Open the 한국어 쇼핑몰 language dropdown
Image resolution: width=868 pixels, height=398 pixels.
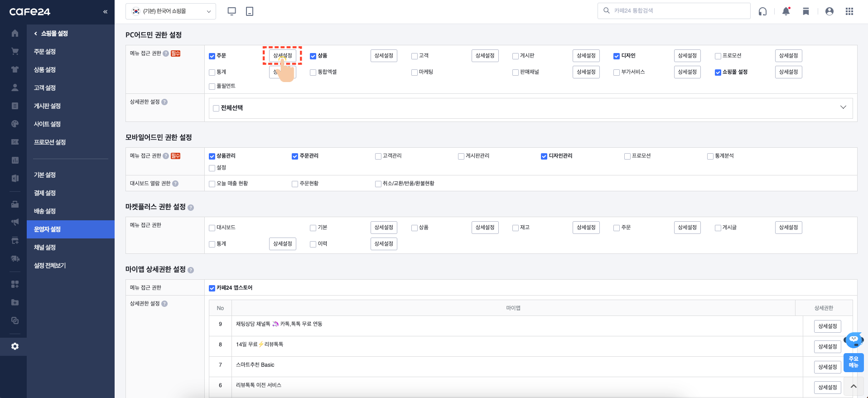[x=171, y=11]
